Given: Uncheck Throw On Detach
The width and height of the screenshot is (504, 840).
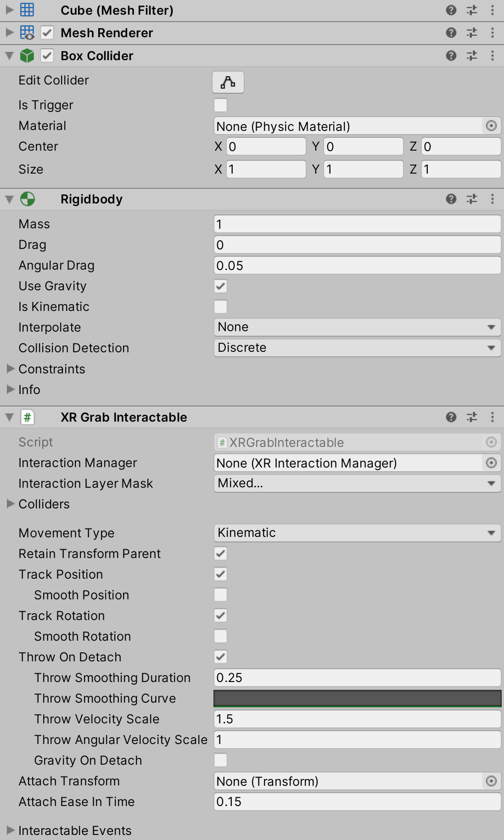Looking at the screenshot, I should (x=221, y=657).
